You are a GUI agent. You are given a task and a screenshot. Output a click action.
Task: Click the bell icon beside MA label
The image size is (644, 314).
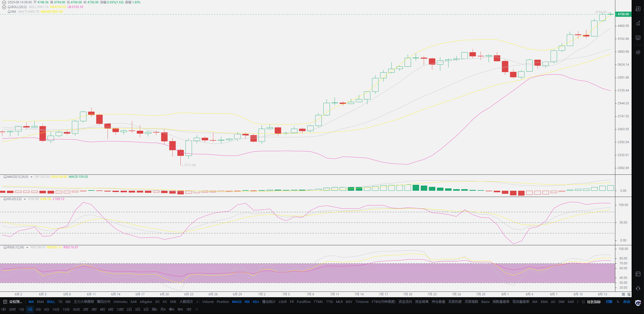(9, 12)
